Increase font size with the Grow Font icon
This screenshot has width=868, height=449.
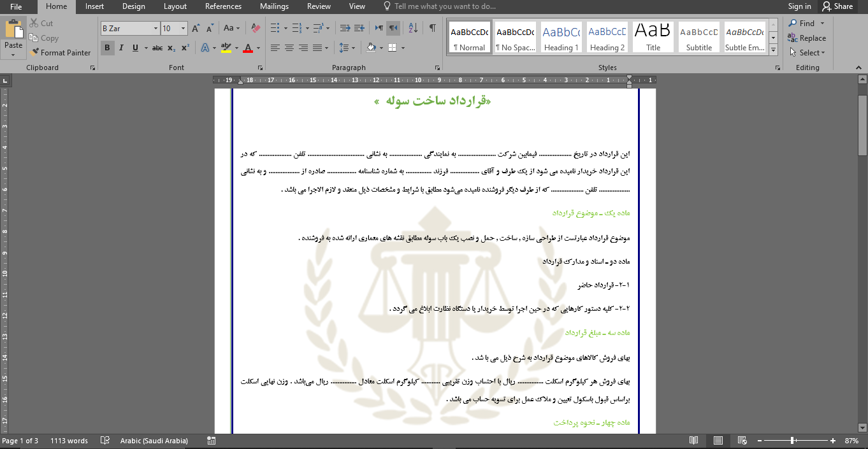196,28
